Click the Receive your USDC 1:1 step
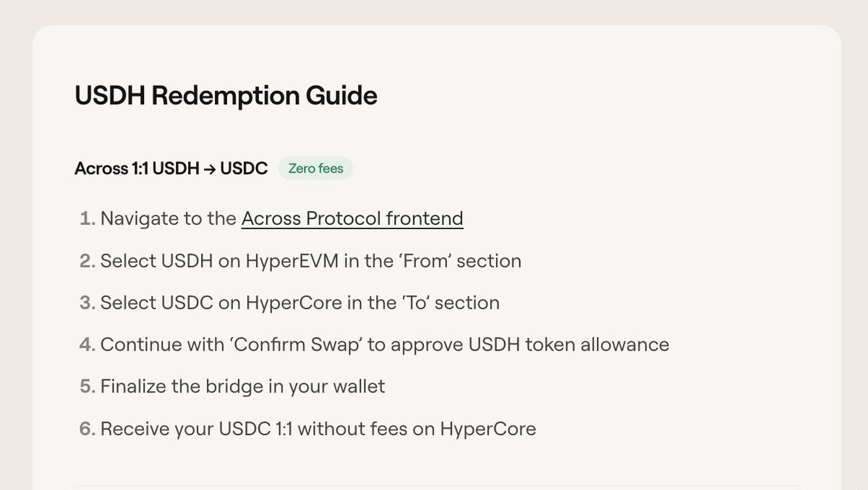 pos(318,429)
